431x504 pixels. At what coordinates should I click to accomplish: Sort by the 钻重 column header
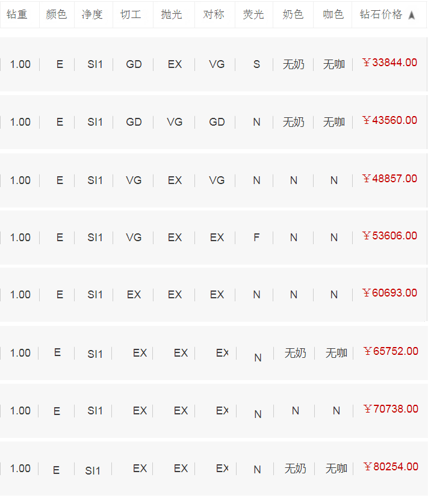tap(17, 14)
